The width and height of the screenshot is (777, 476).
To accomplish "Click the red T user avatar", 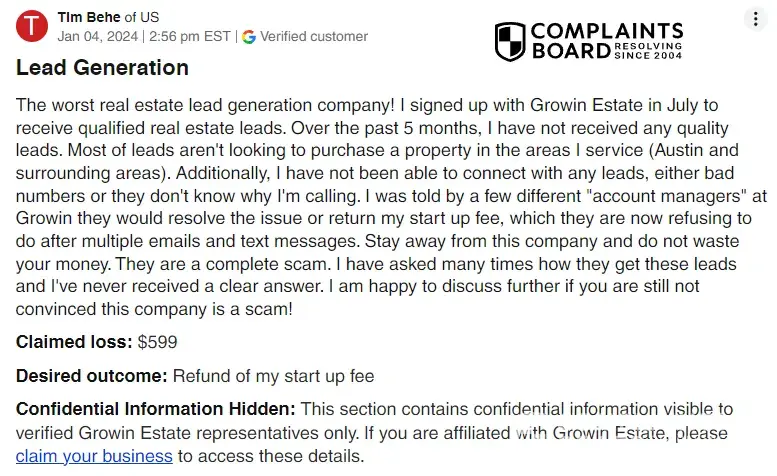I will coord(33,27).
